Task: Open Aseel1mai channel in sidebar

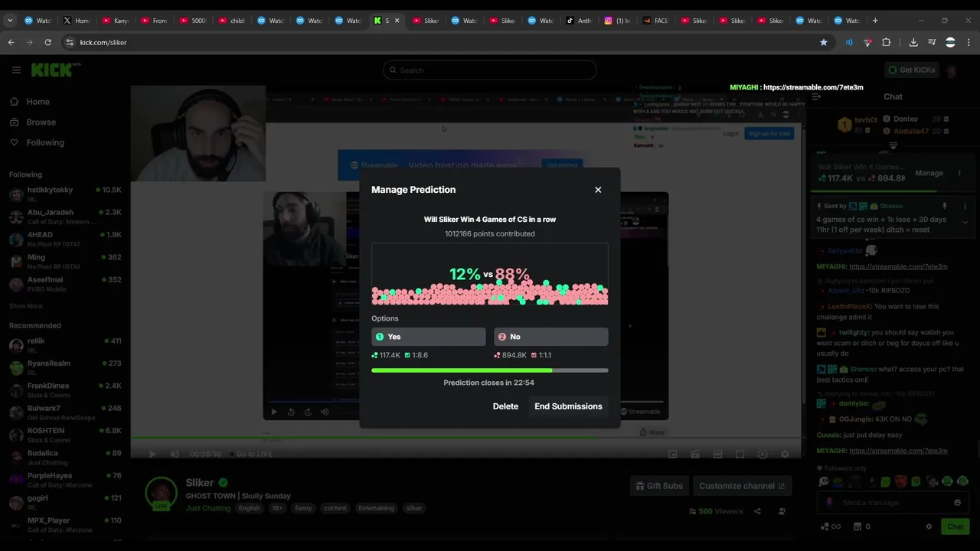Action: (65, 283)
